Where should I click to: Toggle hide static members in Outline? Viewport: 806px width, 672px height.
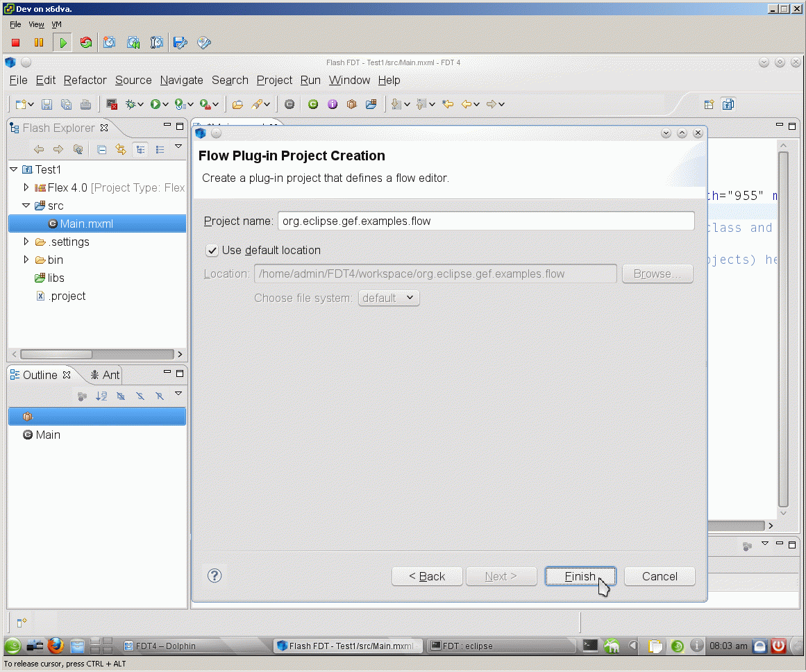click(x=140, y=396)
